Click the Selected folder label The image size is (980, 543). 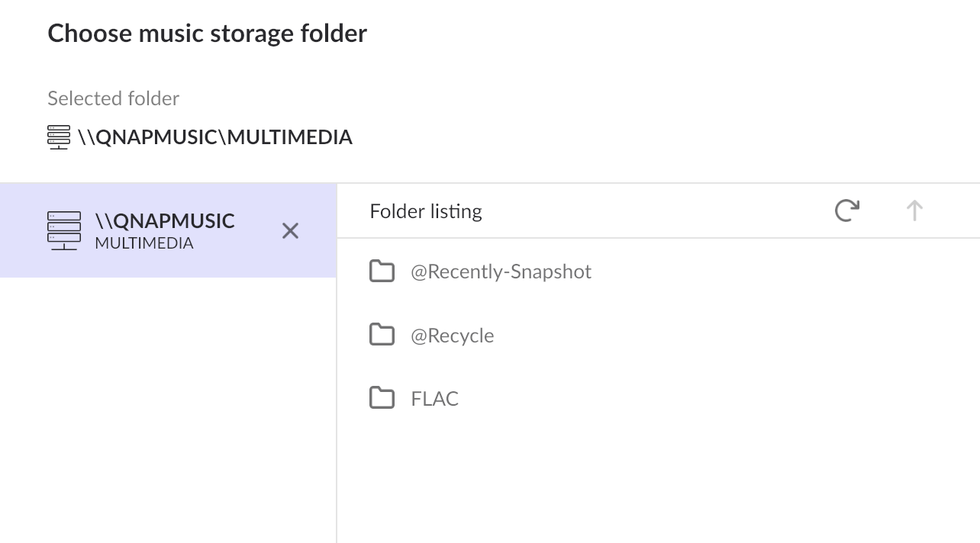point(114,98)
